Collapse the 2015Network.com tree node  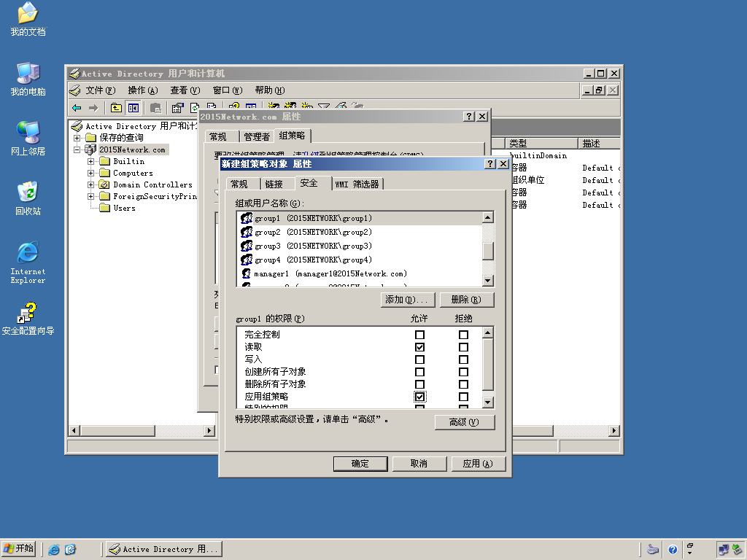[77, 149]
